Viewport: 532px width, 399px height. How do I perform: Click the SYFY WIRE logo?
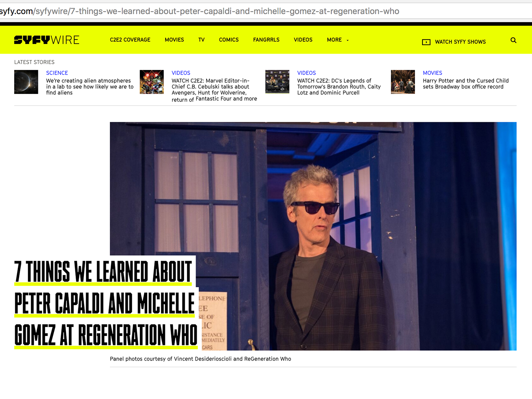tap(47, 40)
